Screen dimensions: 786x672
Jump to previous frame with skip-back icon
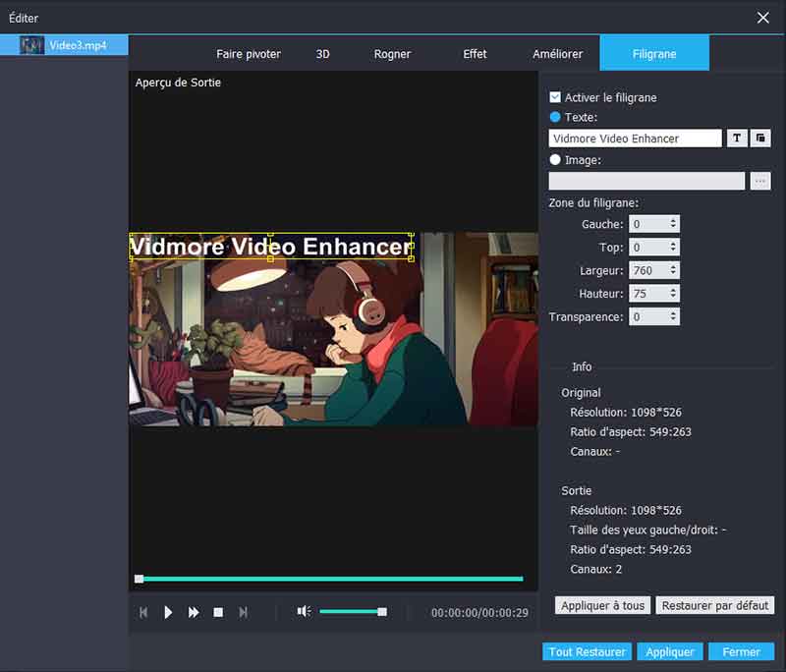(143, 612)
